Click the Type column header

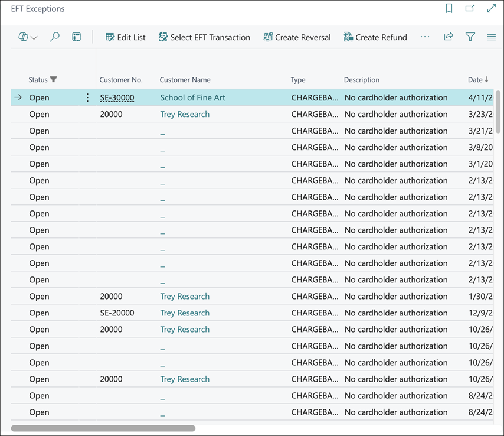[298, 80]
